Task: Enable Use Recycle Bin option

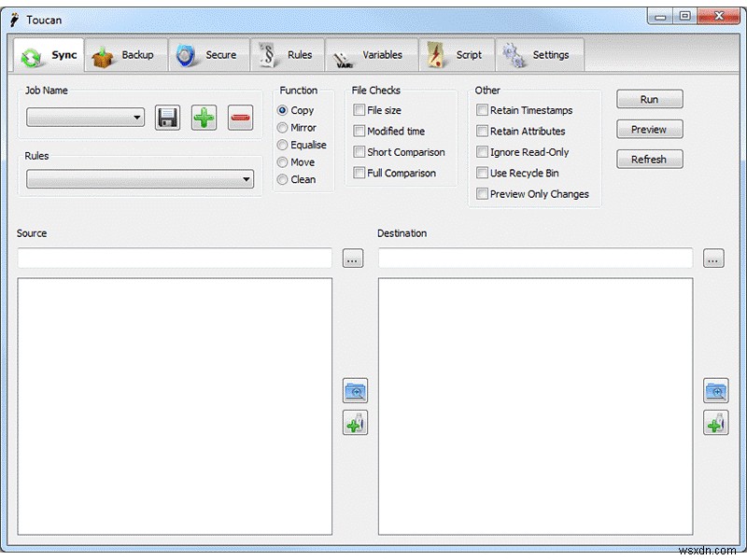Action: coord(482,173)
